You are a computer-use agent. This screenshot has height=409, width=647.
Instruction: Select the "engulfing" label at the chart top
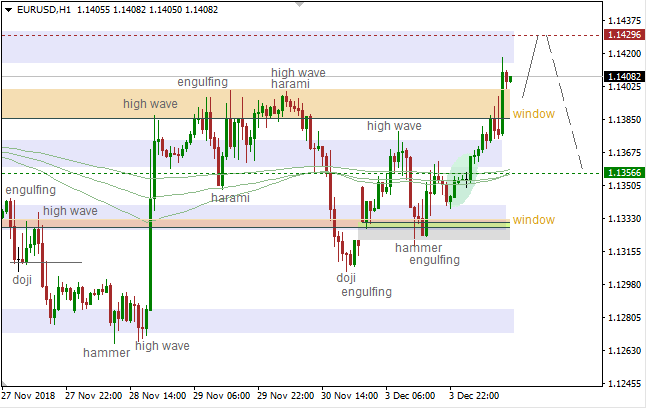click(203, 82)
